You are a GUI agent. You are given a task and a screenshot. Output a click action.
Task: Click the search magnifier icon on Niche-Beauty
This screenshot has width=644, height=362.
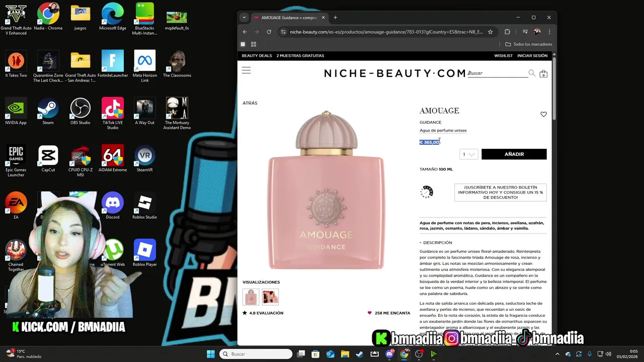tap(532, 73)
